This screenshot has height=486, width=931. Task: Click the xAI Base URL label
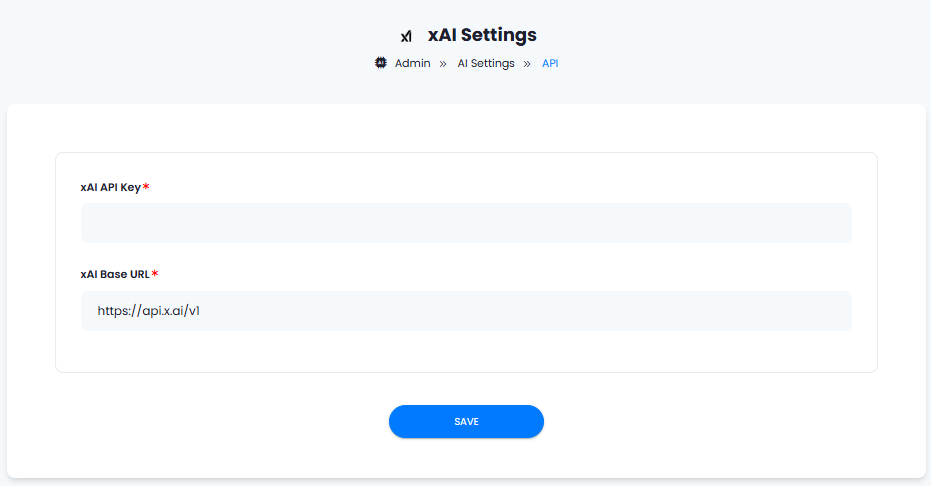pos(115,274)
